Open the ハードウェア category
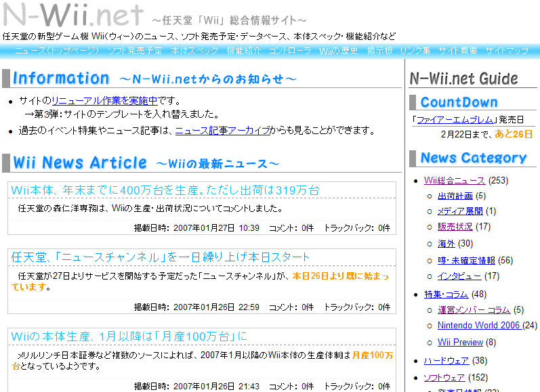540x392 pixels. [x=446, y=361]
